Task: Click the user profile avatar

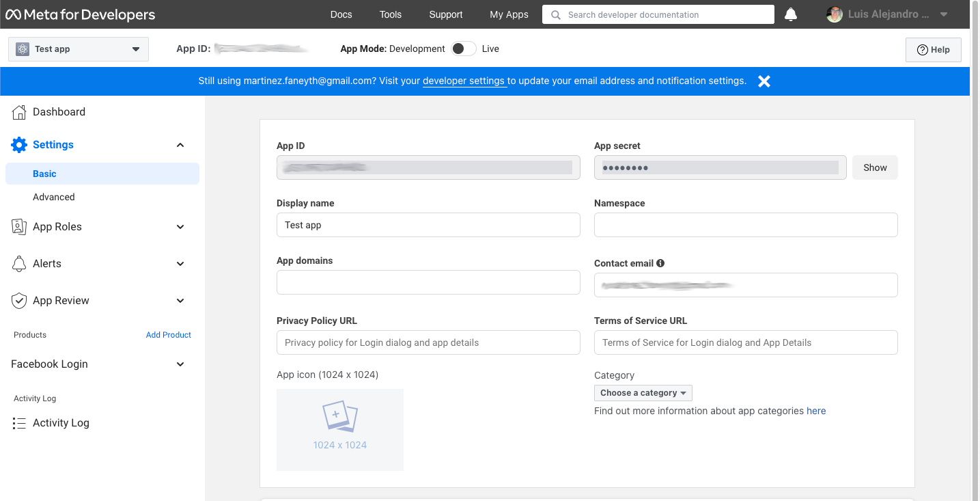Action: [834, 14]
